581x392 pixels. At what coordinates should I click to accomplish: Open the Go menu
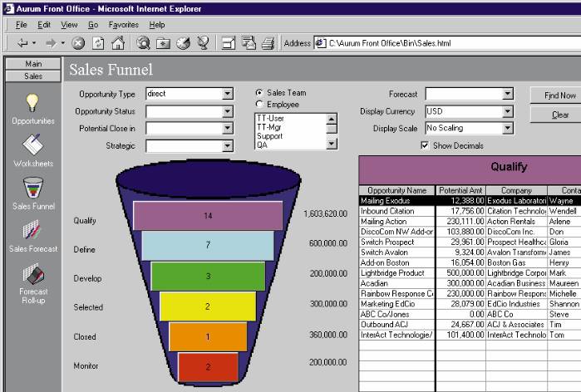tap(93, 25)
